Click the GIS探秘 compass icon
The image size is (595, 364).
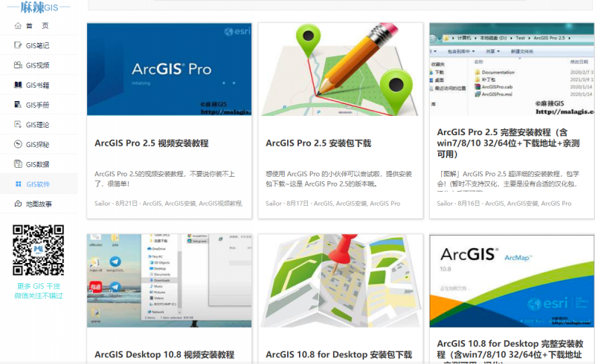(19, 144)
